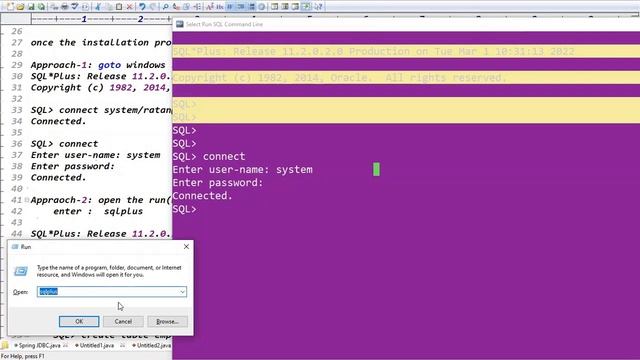Switch to the Untitled1.java tab
This screenshot has height=360, width=640.
click(x=96, y=345)
